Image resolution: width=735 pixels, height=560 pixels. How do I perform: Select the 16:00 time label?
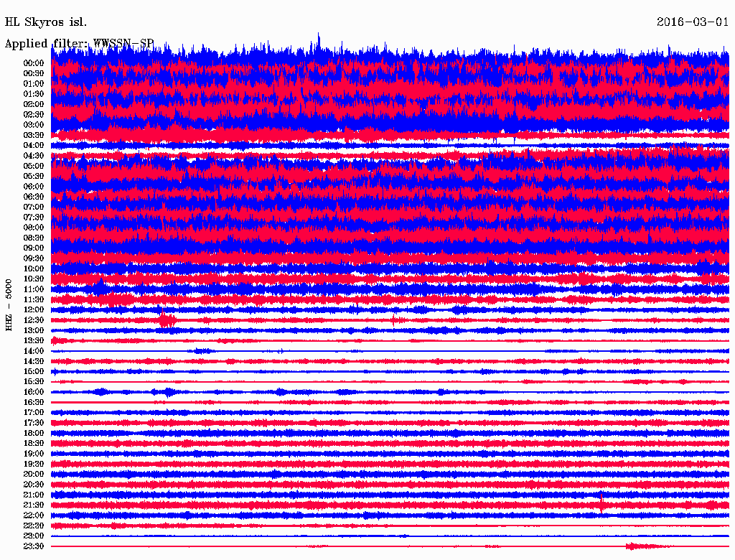pyautogui.click(x=34, y=392)
